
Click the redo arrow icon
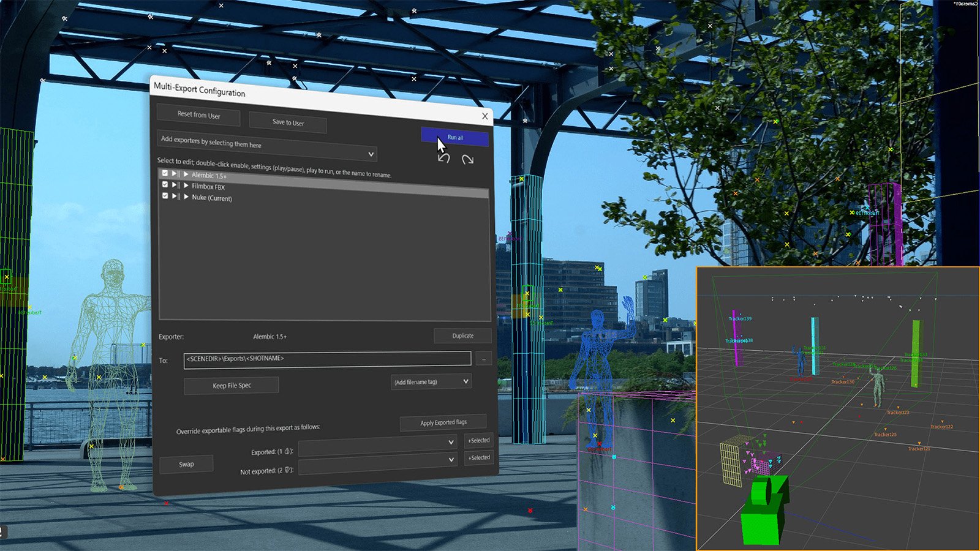467,159
